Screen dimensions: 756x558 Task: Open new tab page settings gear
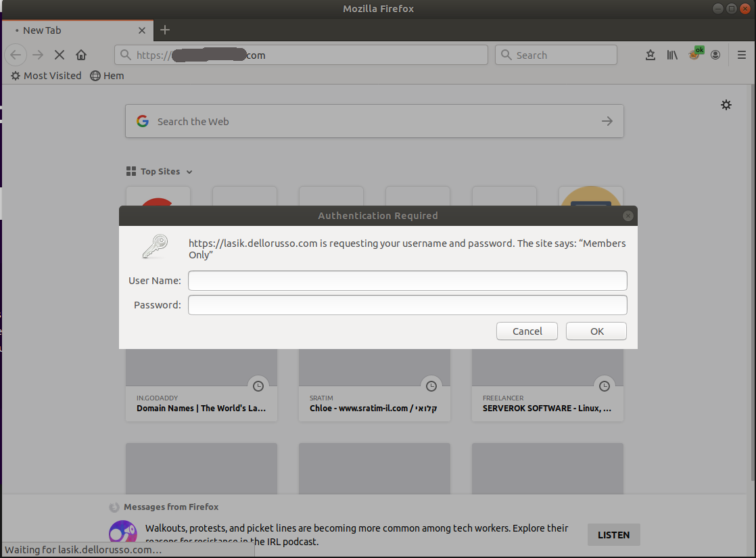tap(726, 106)
